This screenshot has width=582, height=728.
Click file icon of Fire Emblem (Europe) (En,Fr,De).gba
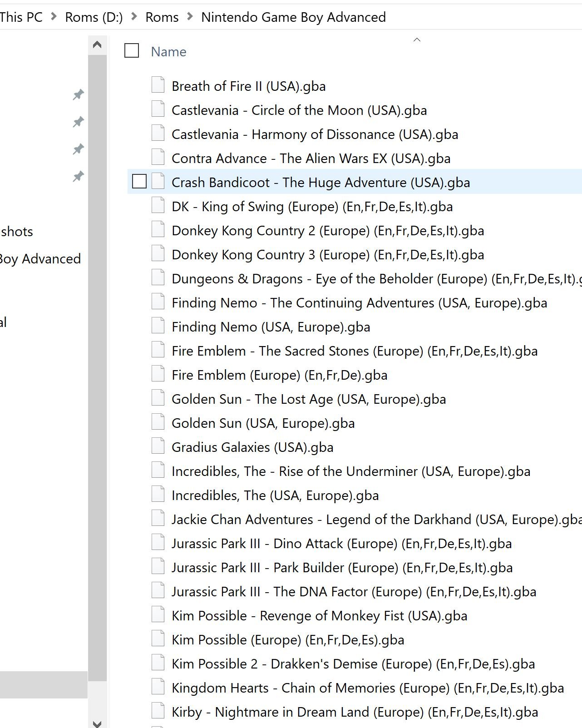click(x=158, y=374)
